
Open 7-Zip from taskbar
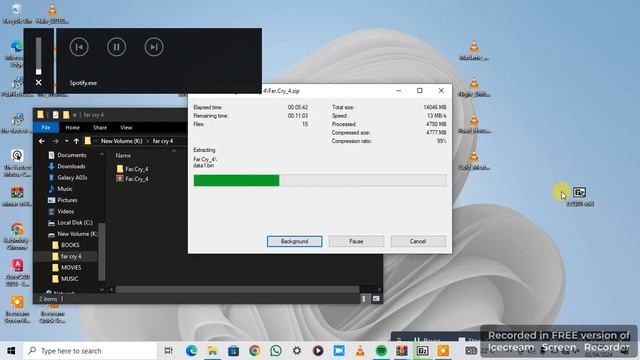click(422, 351)
